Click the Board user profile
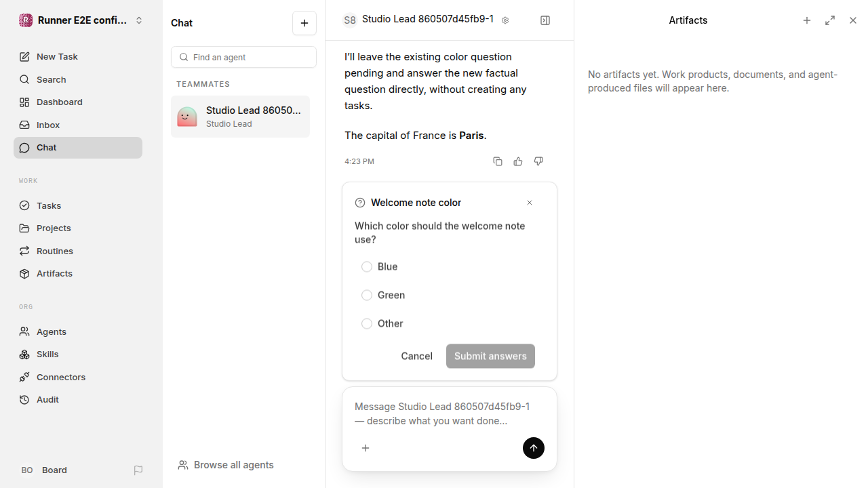The height and width of the screenshot is (488, 868). (x=43, y=470)
